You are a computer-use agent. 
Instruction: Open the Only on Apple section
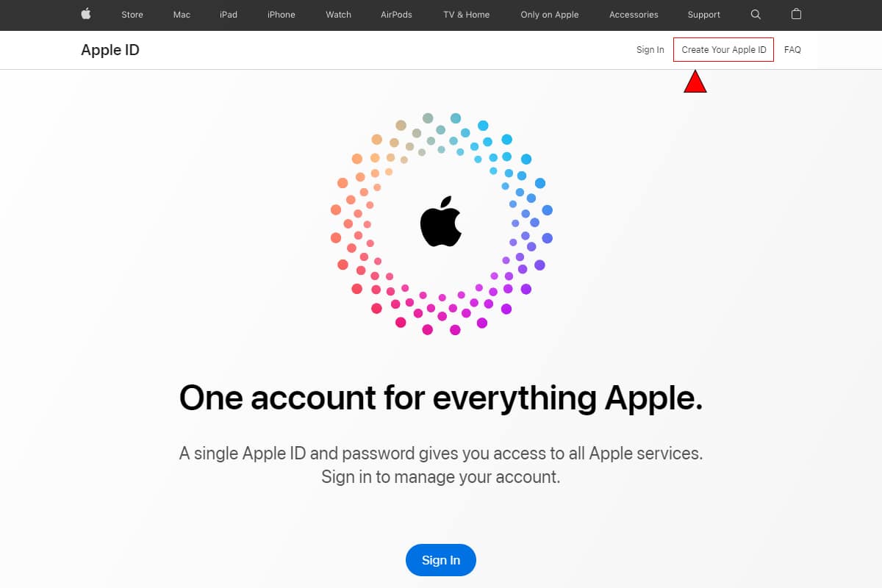coord(550,15)
